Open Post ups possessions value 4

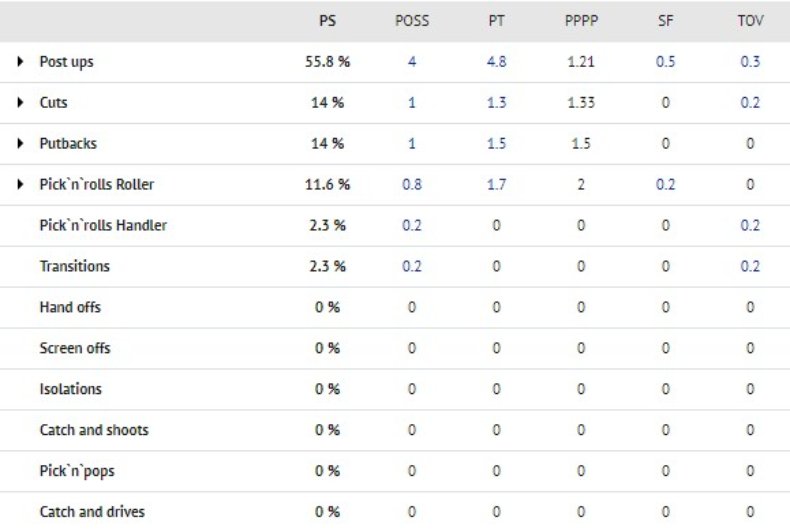point(411,62)
